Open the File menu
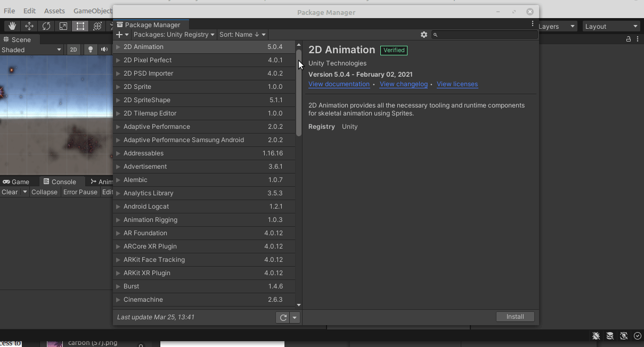Viewport: 644px width, 347px height. (10, 11)
